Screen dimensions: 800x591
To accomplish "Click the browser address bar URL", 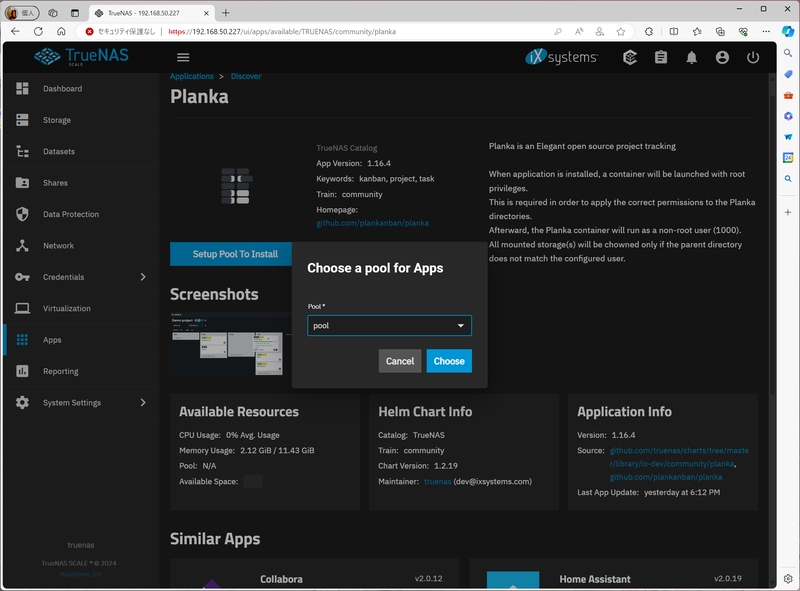I will [282, 32].
